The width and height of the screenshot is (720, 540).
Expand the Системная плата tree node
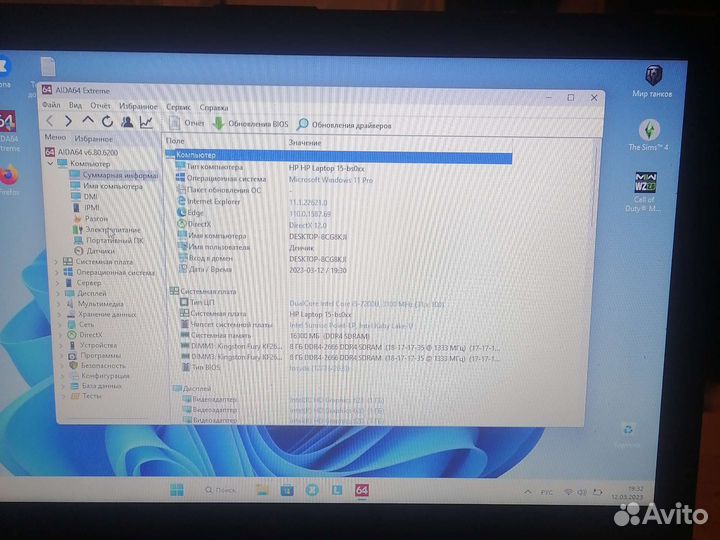(57, 262)
